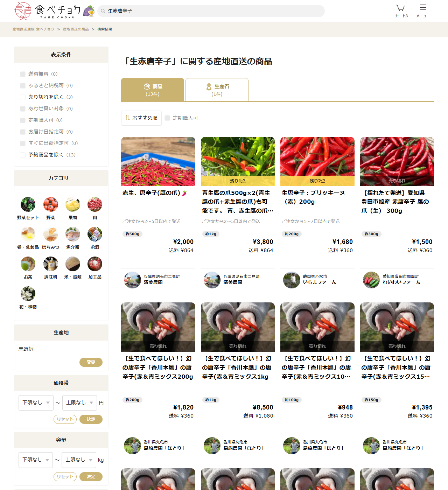Screen dimensions: 448x490
Task: Click 変更 button for 生産地
Action: click(x=91, y=362)
